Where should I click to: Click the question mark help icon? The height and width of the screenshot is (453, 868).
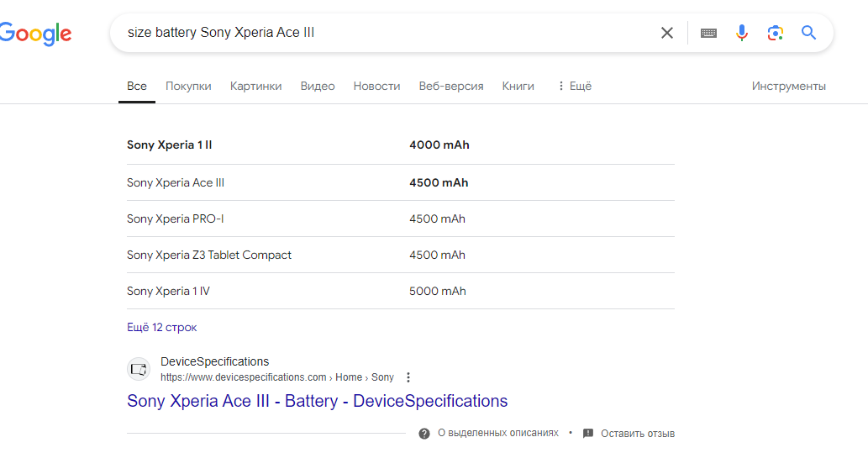pos(424,434)
